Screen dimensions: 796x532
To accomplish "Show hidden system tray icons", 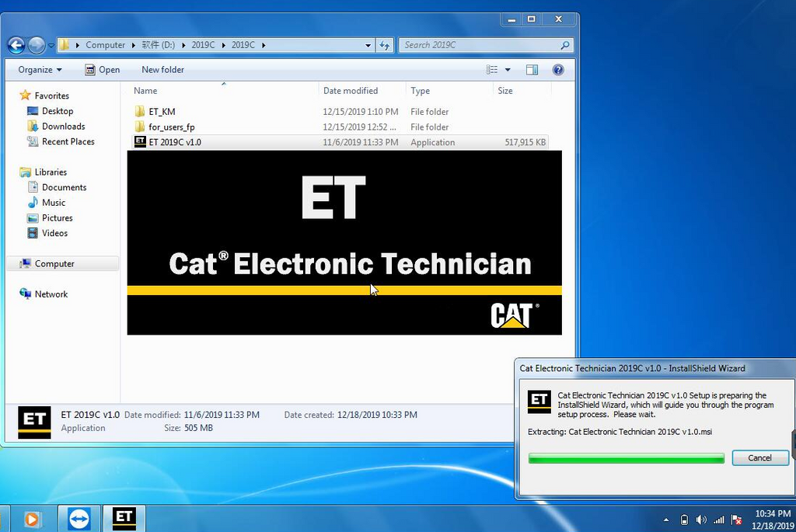I will coord(666,520).
